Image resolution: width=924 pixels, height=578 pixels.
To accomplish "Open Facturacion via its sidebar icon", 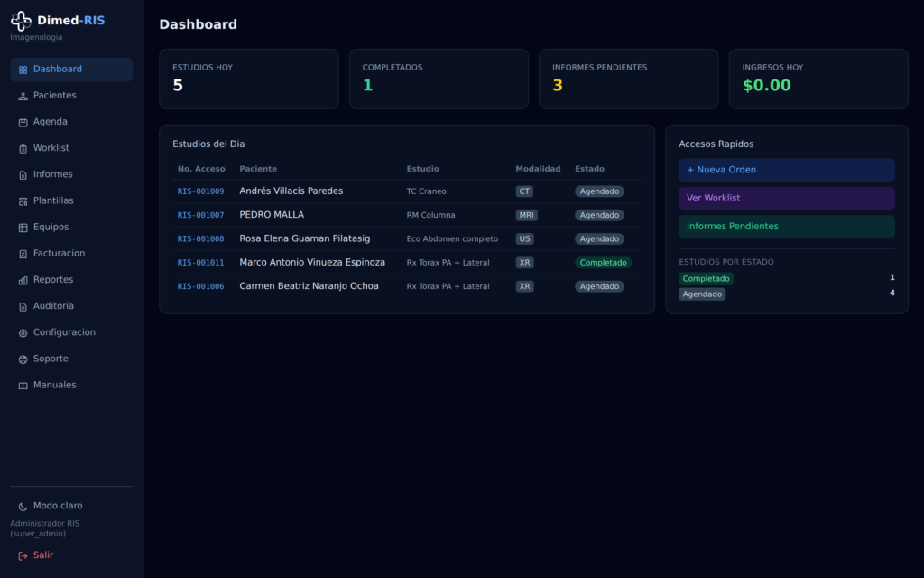I will click(23, 254).
